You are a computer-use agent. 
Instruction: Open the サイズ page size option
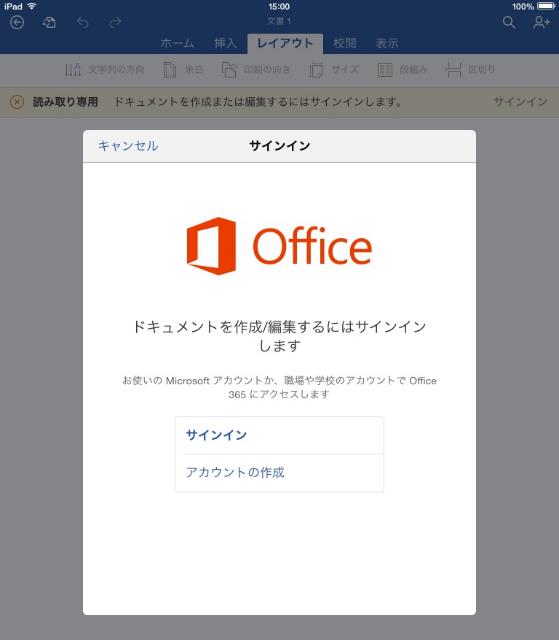point(334,70)
